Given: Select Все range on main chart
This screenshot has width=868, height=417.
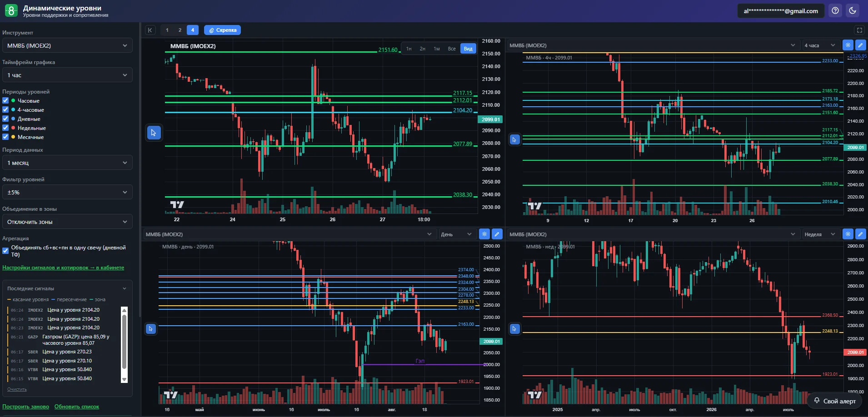Looking at the screenshot, I should pos(452,49).
